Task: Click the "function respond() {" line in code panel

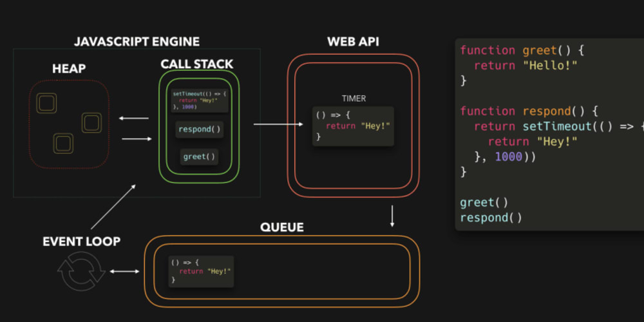Action: pyautogui.click(x=529, y=111)
